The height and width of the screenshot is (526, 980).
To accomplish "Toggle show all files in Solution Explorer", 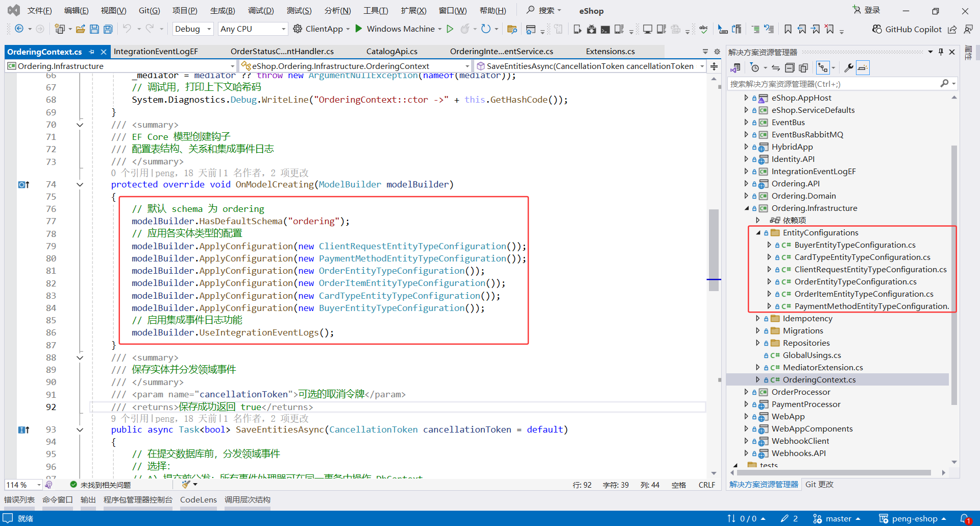I will click(x=803, y=67).
